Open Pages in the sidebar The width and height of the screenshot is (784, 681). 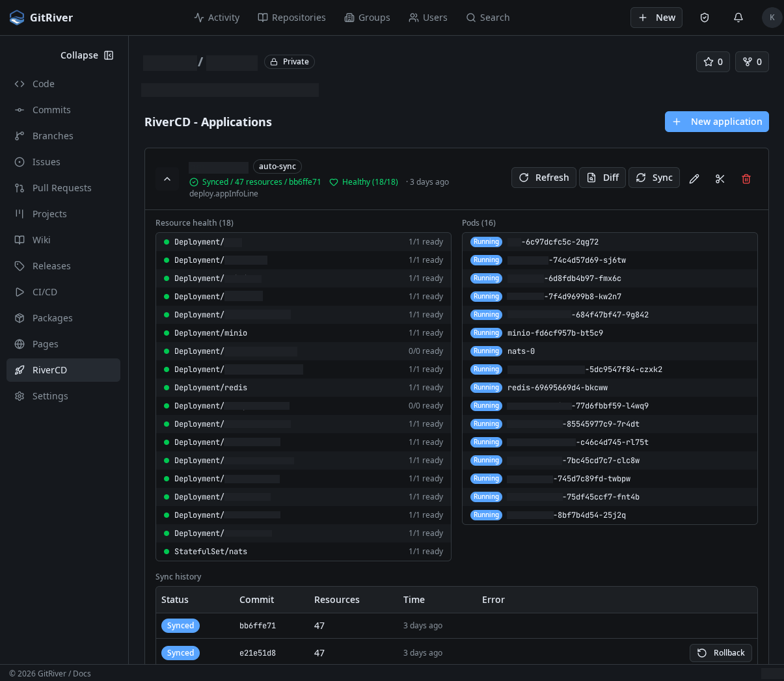[63, 344]
